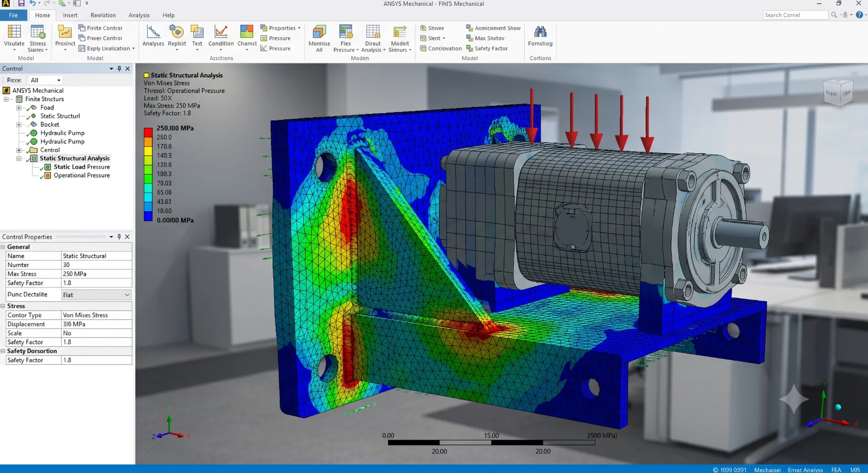The width and height of the screenshot is (868, 473).
Task: Toggle Static Load Pressure checkmark
Action: [x=42, y=168]
